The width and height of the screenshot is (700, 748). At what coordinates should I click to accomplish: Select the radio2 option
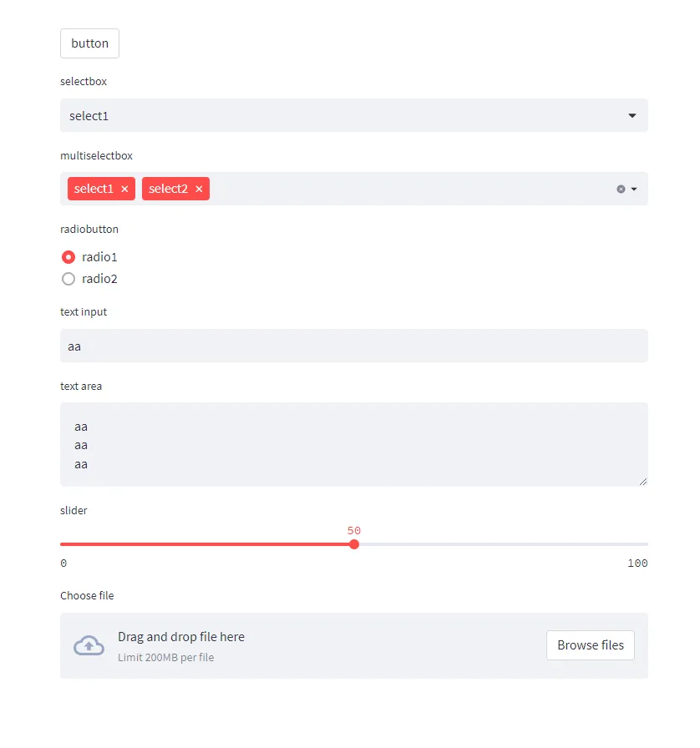click(68, 279)
